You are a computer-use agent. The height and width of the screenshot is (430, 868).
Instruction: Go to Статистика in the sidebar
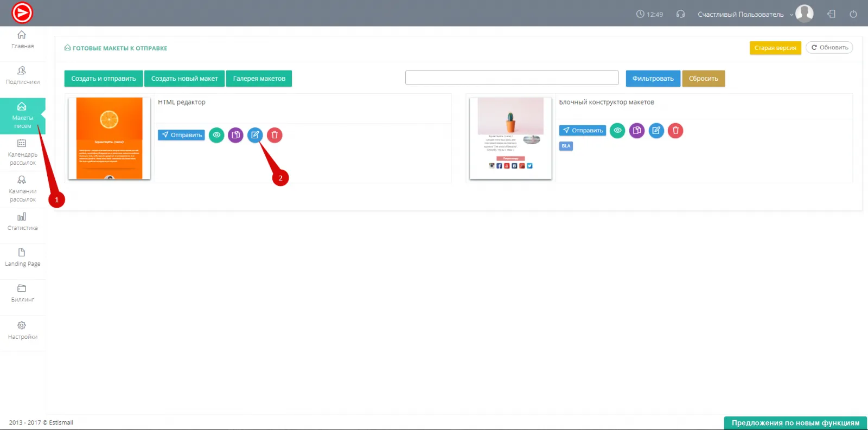[22, 222]
